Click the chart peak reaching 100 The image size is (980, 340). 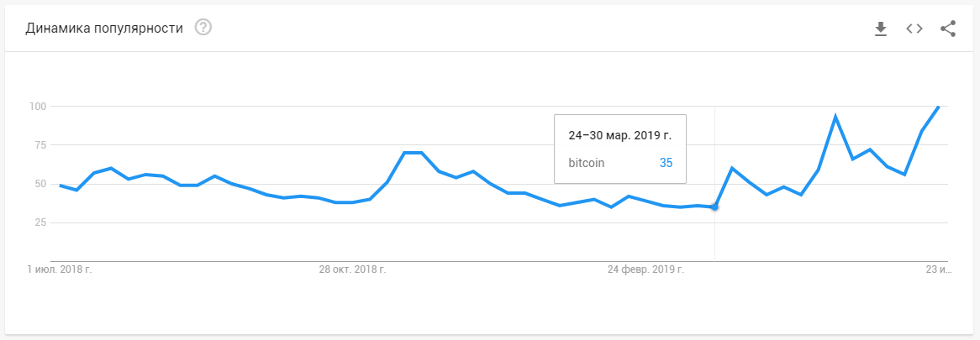(x=938, y=107)
